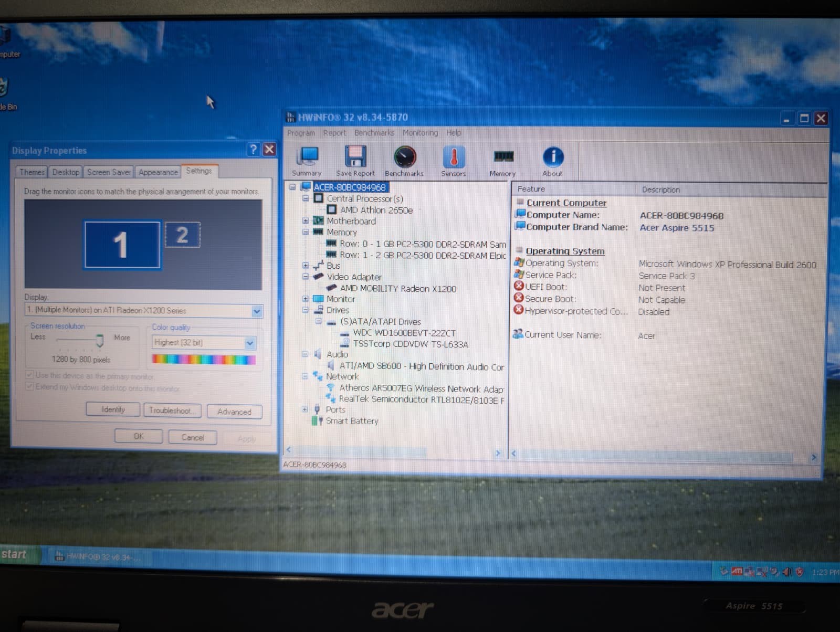
Task: Open the Program menu in HWiNFO
Action: [301, 133]
